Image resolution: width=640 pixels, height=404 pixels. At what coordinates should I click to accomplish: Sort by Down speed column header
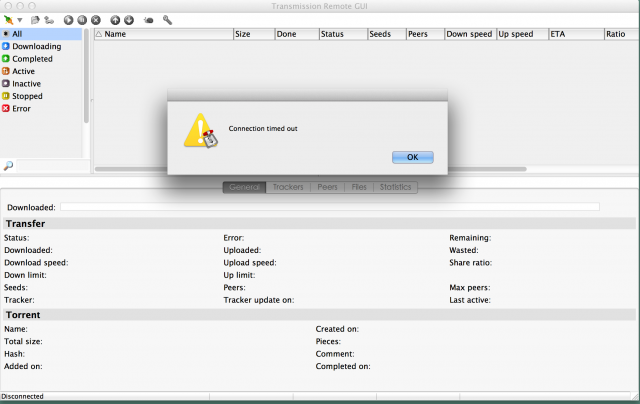click(x=470, y=34)
